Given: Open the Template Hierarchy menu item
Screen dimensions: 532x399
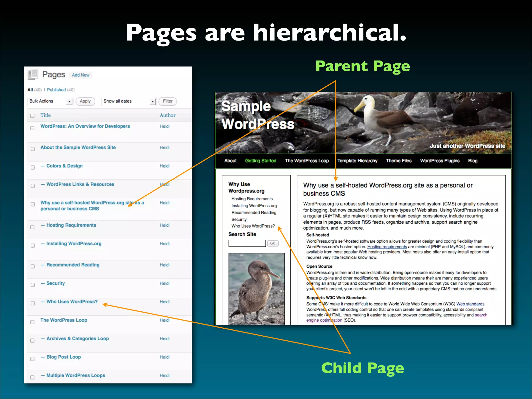Looking at the screenshot, I should 357,161.
